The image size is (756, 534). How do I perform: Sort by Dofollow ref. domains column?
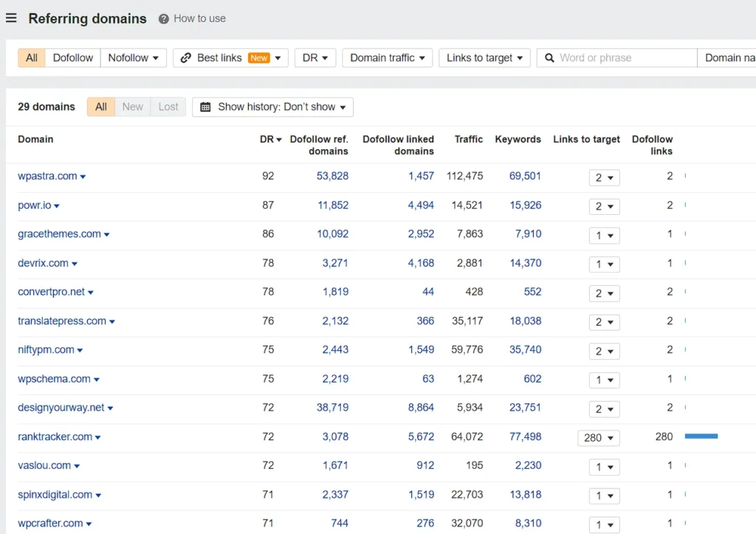pyautogui.click(x=319, y=146)
